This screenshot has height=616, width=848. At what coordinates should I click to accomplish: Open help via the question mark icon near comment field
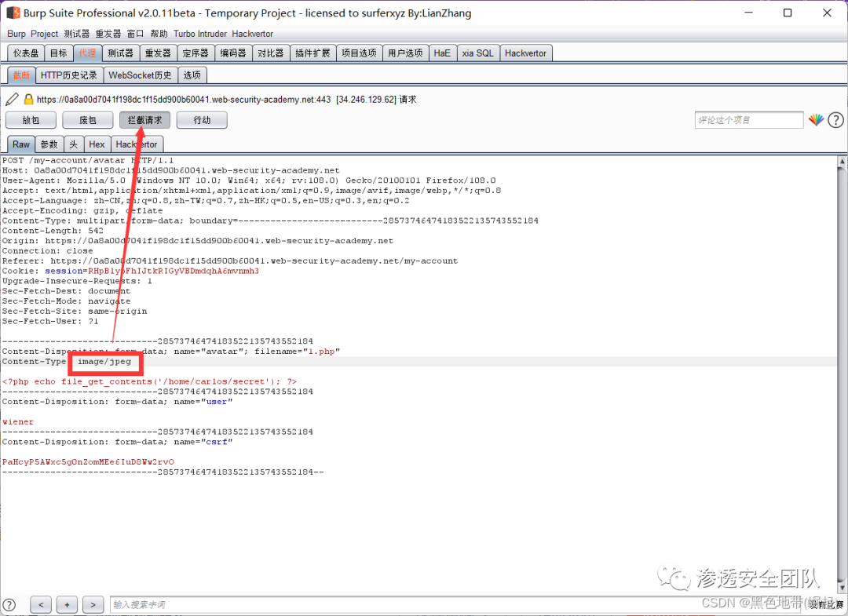[x=835, y=120]
